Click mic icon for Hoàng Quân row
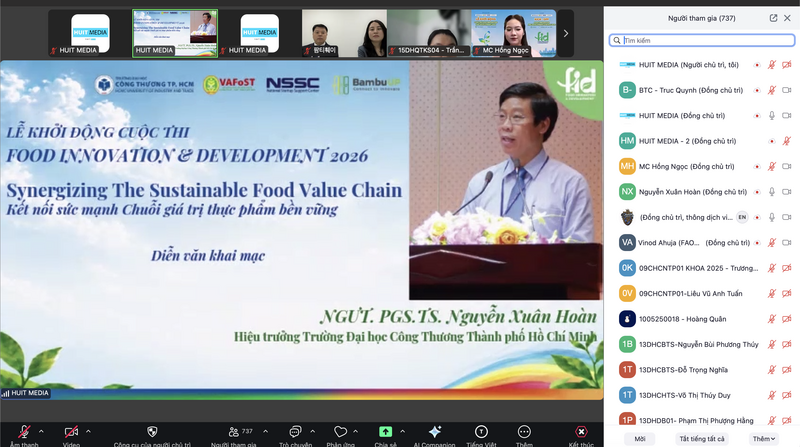The width and height of the screenshot is (800, 447). pos(772,319)
